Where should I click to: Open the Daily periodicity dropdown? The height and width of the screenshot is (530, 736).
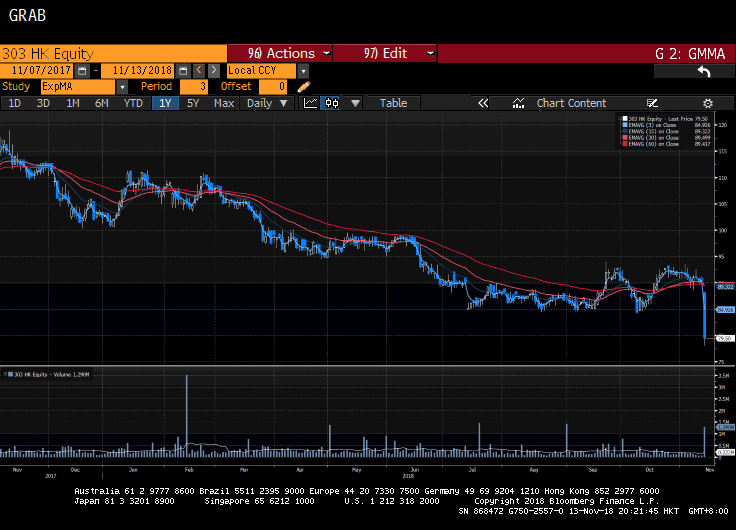(x=267, y=103)
